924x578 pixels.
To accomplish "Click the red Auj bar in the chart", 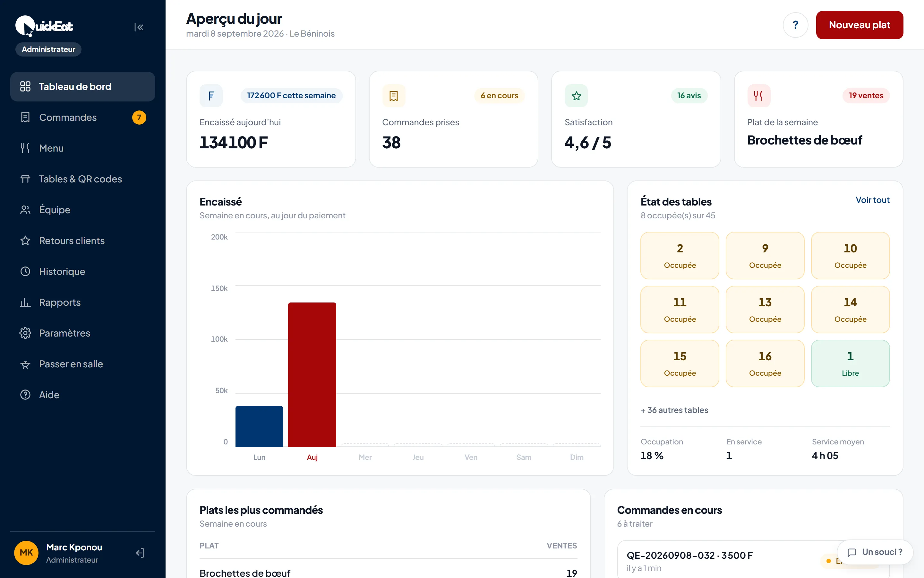I will 312,375.
